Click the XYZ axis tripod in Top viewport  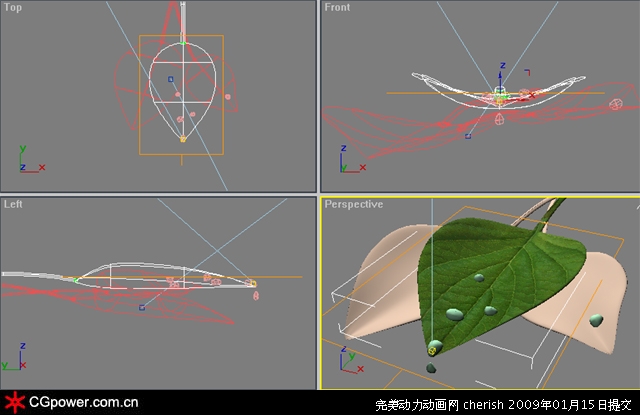coord(30,162)
